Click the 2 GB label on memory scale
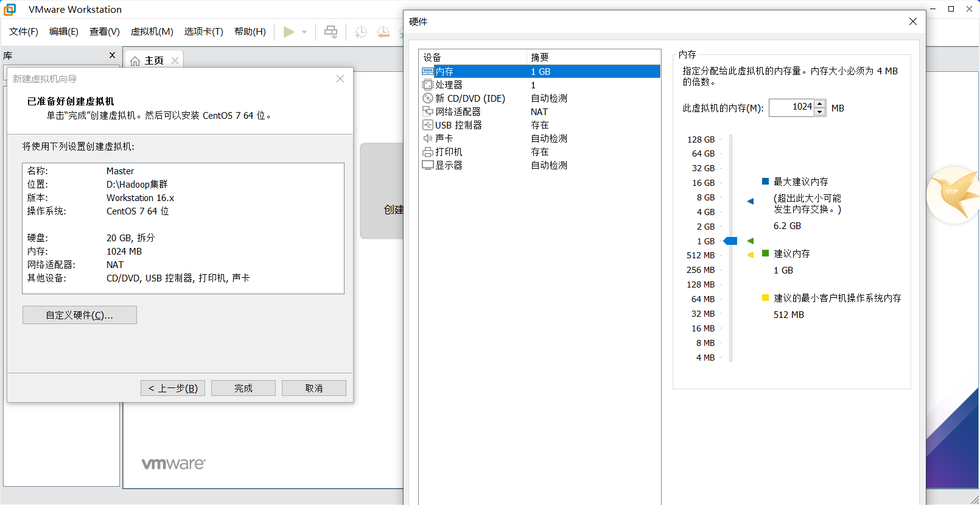Viewport: 980px width, 505px height. pos(705,227)
